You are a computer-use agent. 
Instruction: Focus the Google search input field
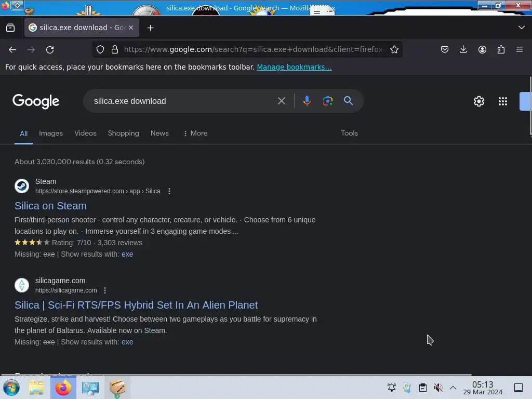(183, 101)
